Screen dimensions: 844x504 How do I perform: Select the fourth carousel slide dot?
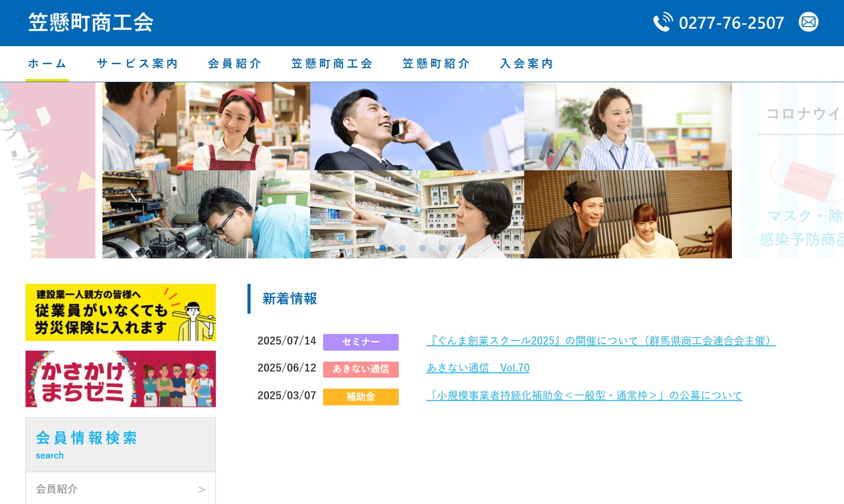pyautogui.click(x=442, y=248)
